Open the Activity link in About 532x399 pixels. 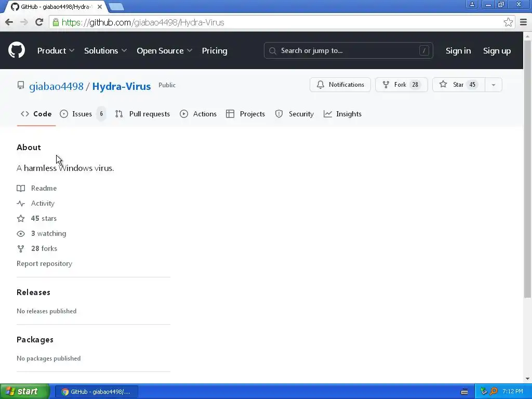tap(36, 203)
